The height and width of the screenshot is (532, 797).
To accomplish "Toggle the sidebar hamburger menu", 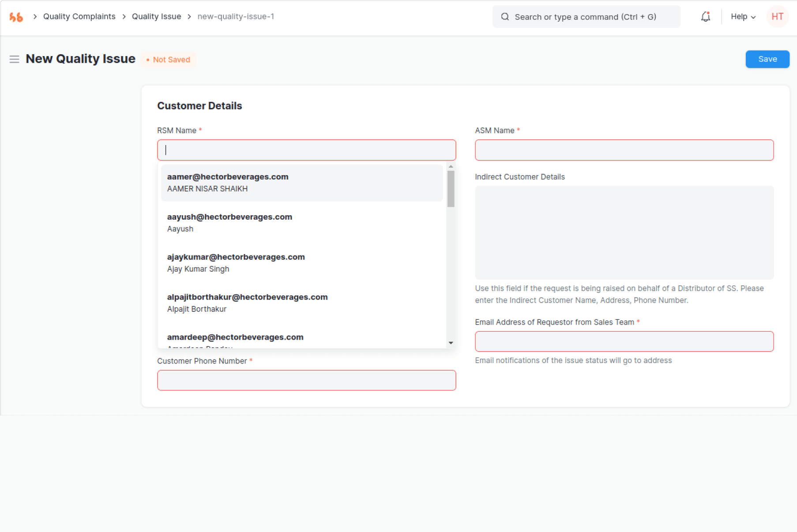I will click(x=14, y=59).
